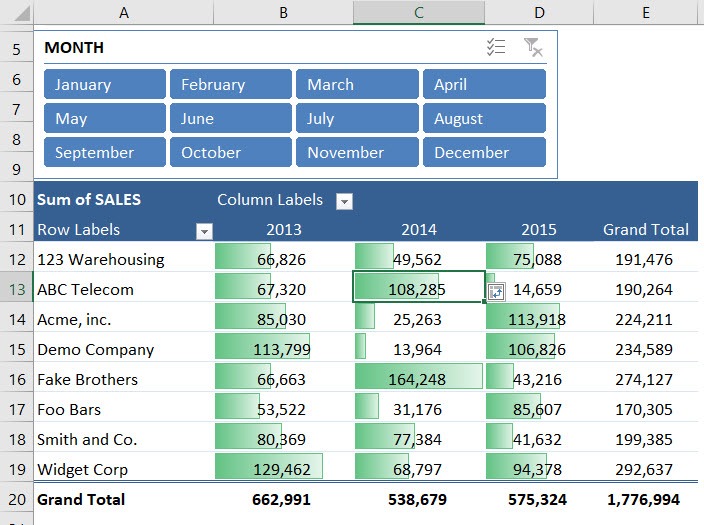Select the February slicer button
The image size is (704, 525).
(x=231, y=84)
